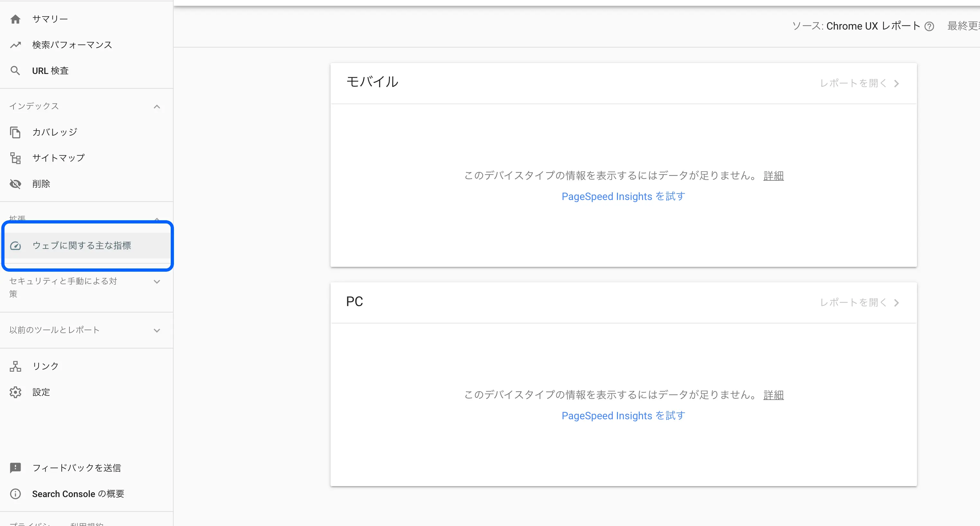Click the インデックス section label
This screenshot has width=980, height=526.
34,106
